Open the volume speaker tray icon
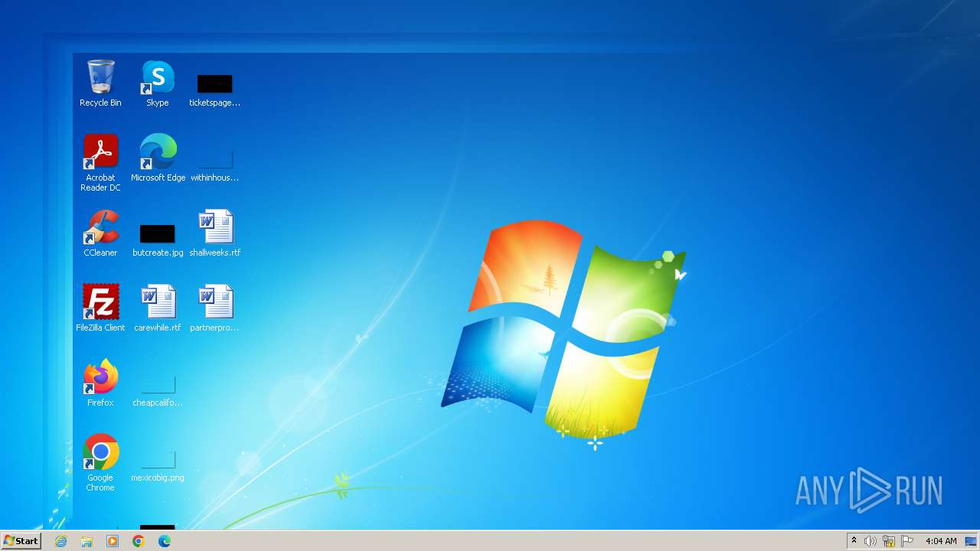The width and height of the screenshot is (980, 551). [871, 541]
